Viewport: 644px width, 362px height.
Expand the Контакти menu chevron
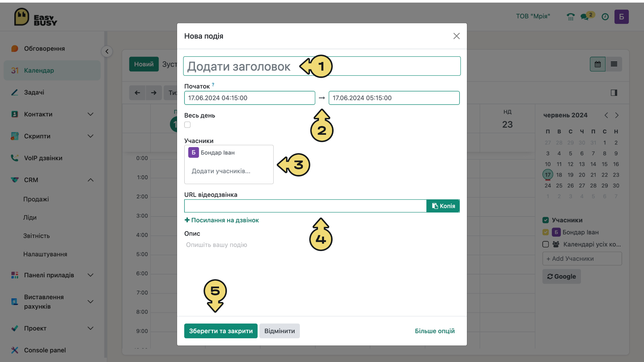91,114
